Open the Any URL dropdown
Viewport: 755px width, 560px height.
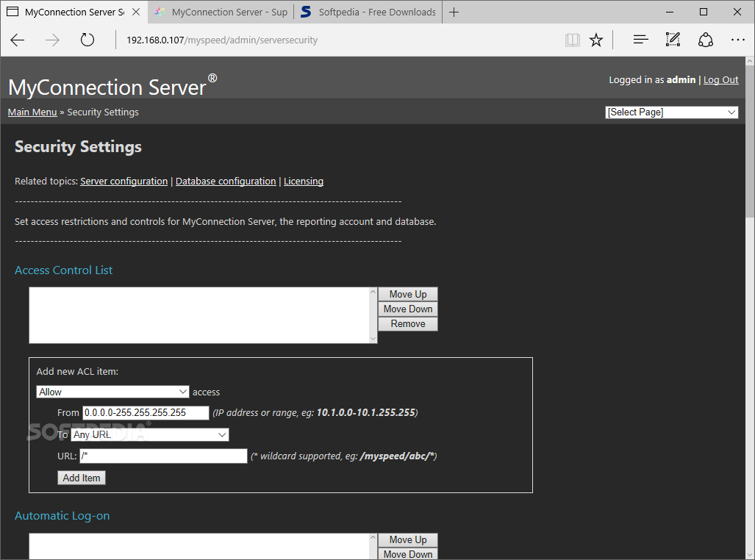[150, 435]
